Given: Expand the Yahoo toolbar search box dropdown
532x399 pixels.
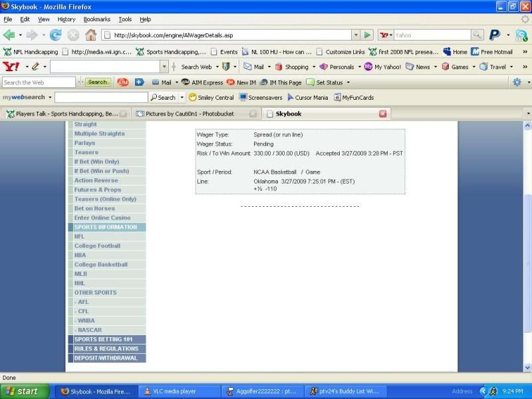Looking at the screenshot, I should pos(164,66).
